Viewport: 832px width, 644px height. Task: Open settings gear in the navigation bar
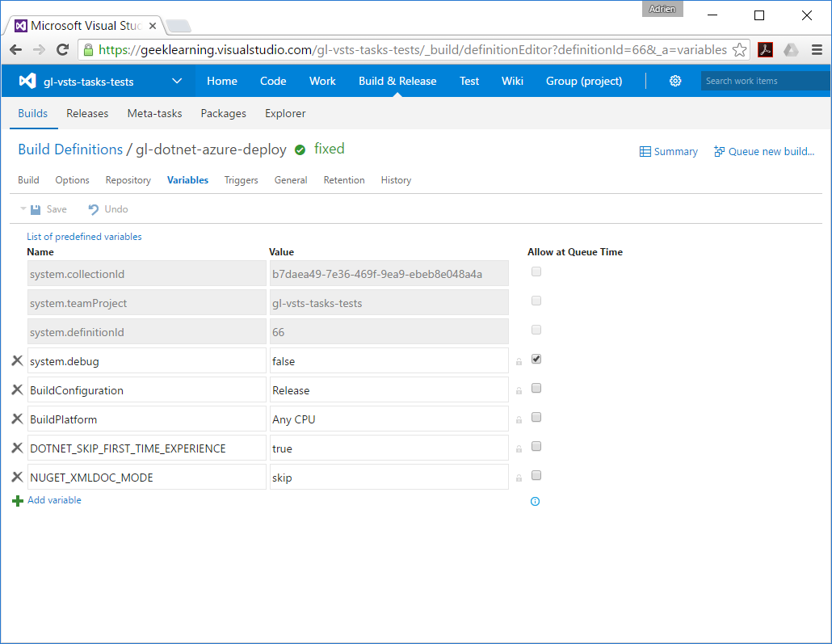point(675,81)
